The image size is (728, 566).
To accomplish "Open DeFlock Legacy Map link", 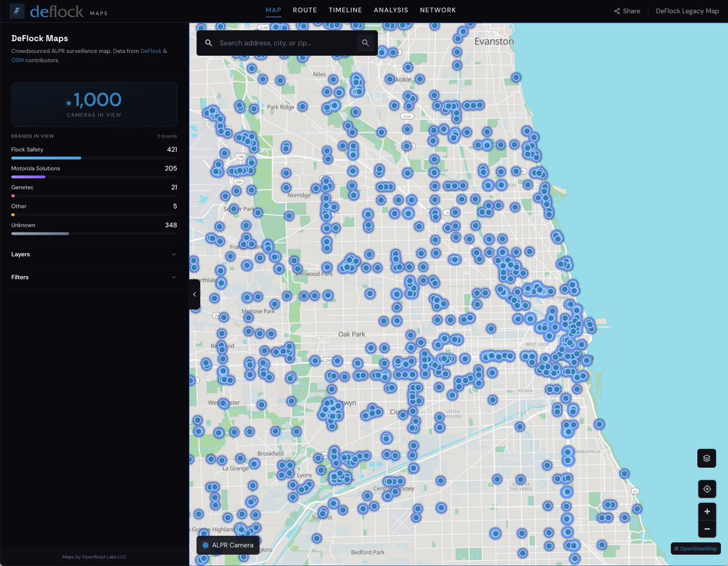I will [x=687, y=11].
